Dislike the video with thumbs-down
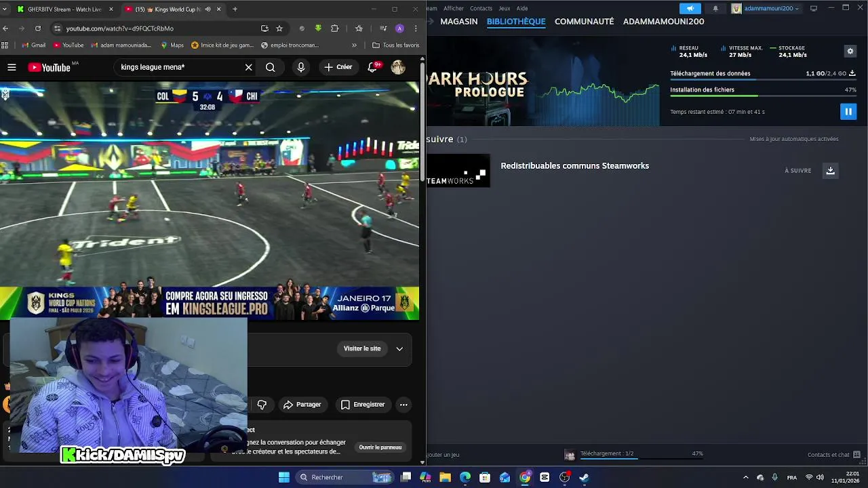Viewport: 868px width, 488px height. click(x=262, y=405)
